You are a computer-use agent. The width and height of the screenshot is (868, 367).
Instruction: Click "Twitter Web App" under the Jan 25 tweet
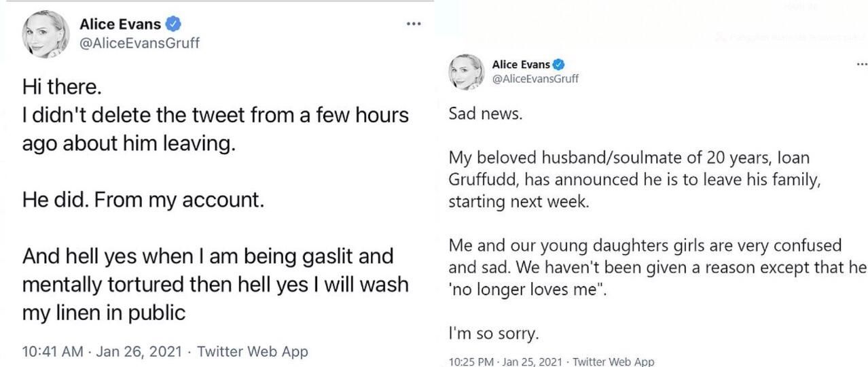pos(613,362)
